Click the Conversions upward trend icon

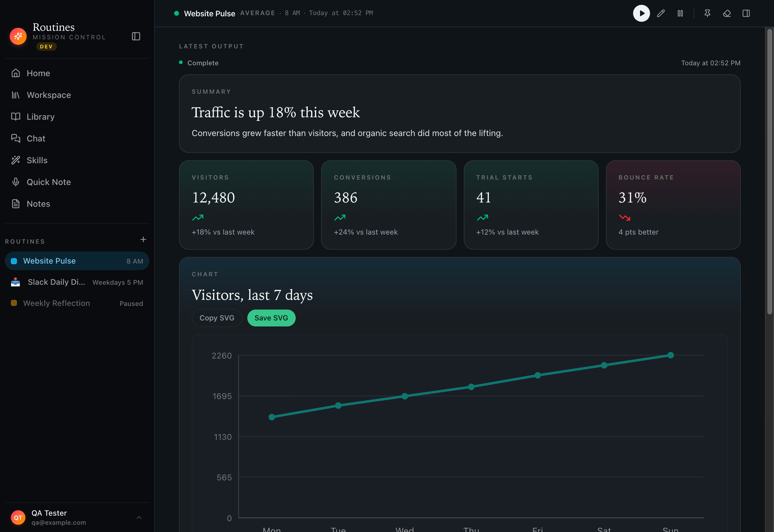tap(340, 218)
